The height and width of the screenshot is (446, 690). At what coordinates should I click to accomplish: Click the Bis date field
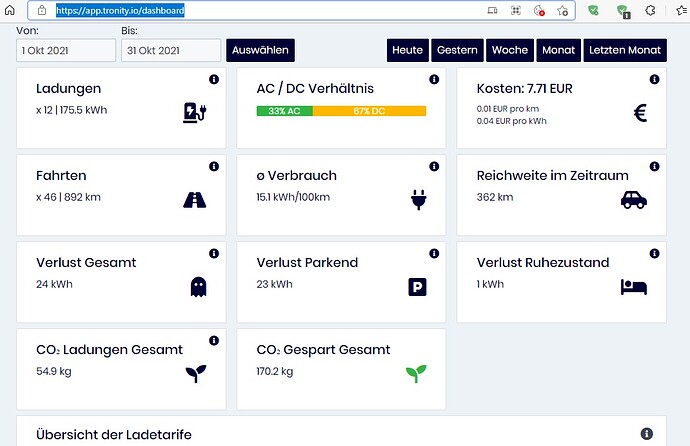(x=171, y=51)
